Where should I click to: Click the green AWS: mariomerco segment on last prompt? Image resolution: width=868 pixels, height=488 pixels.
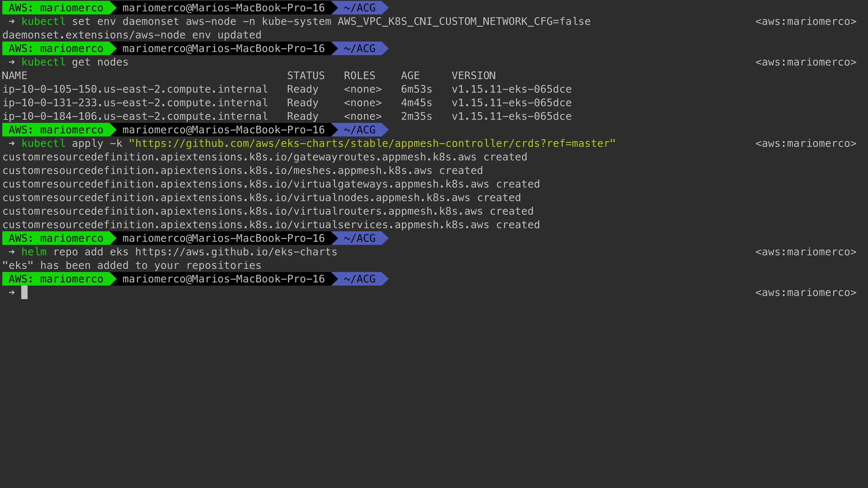(56, 279)
